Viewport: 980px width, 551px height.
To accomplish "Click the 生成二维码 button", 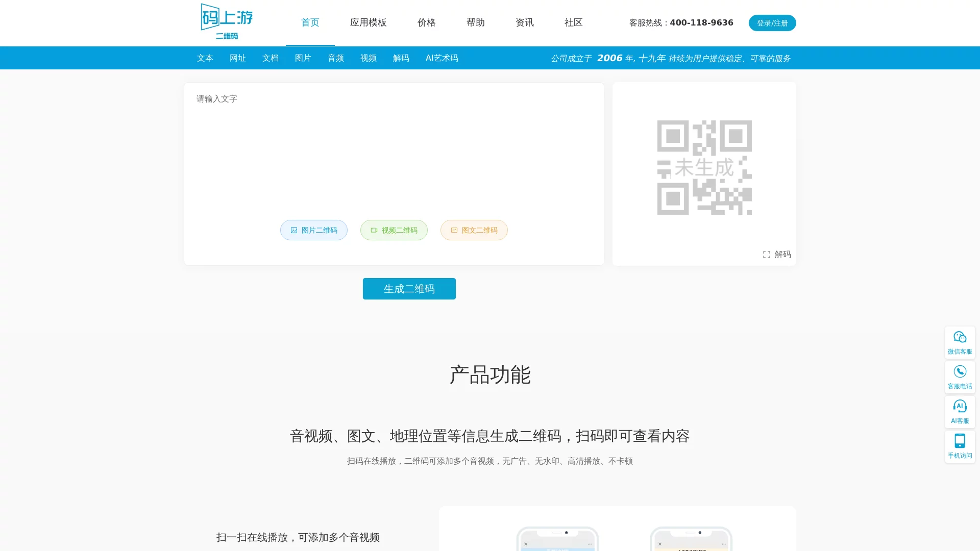I will [x=409, y=288].
